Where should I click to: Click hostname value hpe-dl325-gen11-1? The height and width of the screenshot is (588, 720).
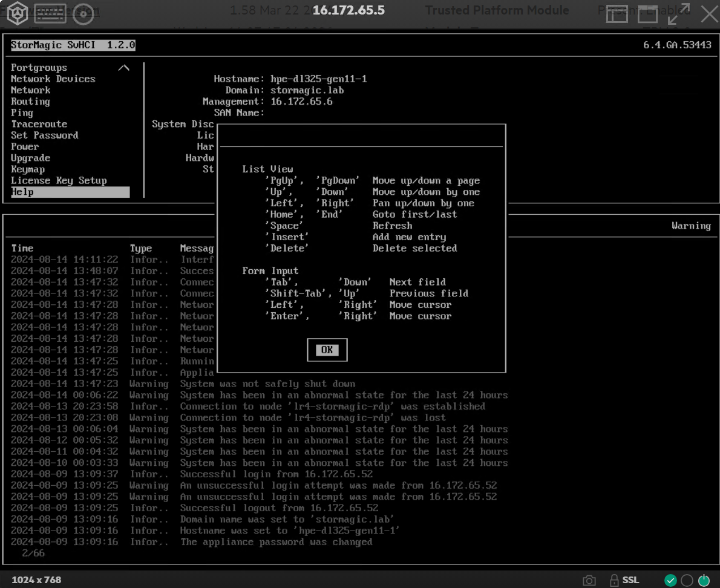pos(319,79)
